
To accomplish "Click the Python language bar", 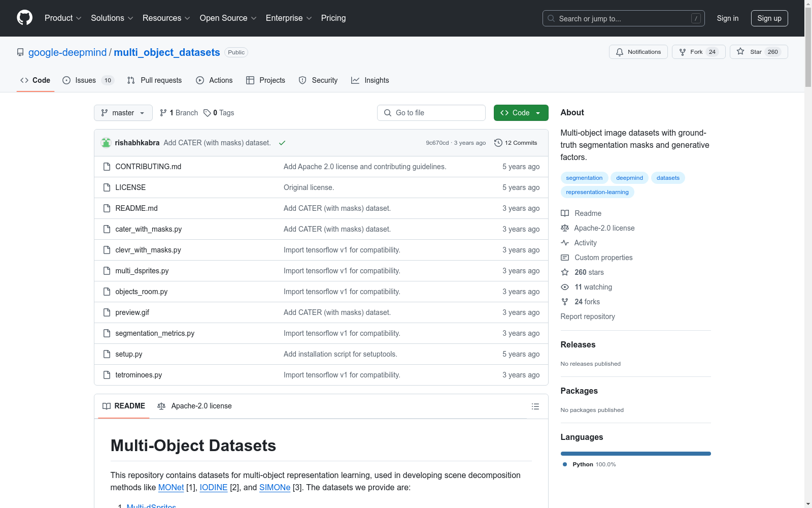I will (x=636, y=454).
